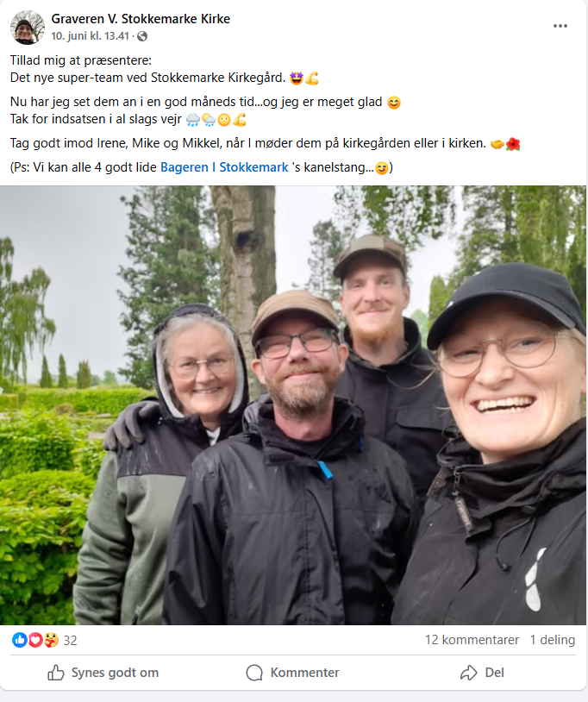This screenshot has height=702, width=588.
Task: Click the Graveren profile picture avatar
Action: point(28,28)
